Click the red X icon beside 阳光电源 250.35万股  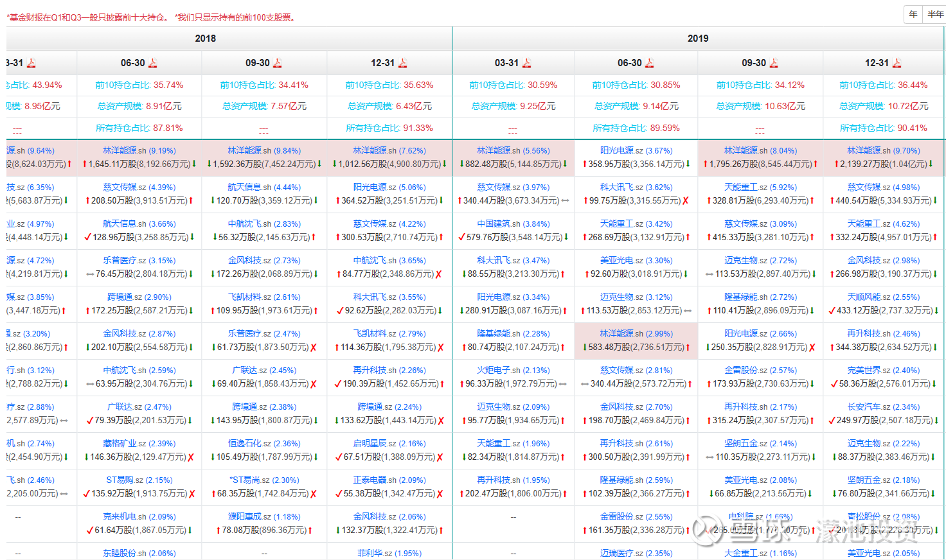(812, 347)
